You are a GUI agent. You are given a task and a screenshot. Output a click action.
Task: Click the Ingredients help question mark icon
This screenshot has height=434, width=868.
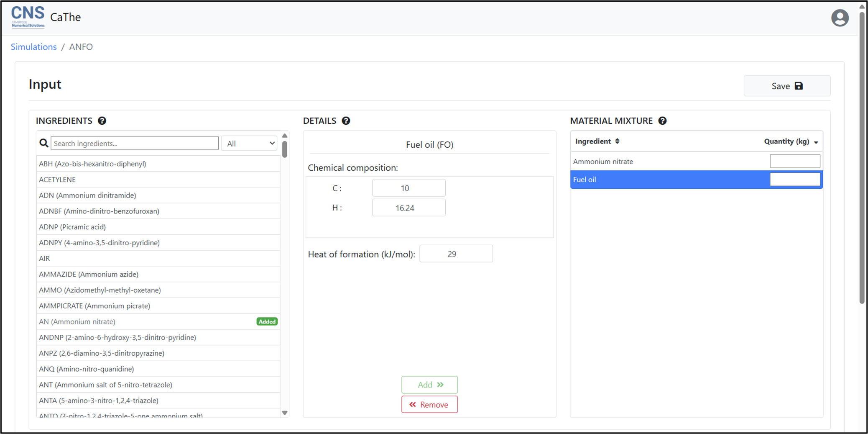pyautogui.click(x=102, y=121)
